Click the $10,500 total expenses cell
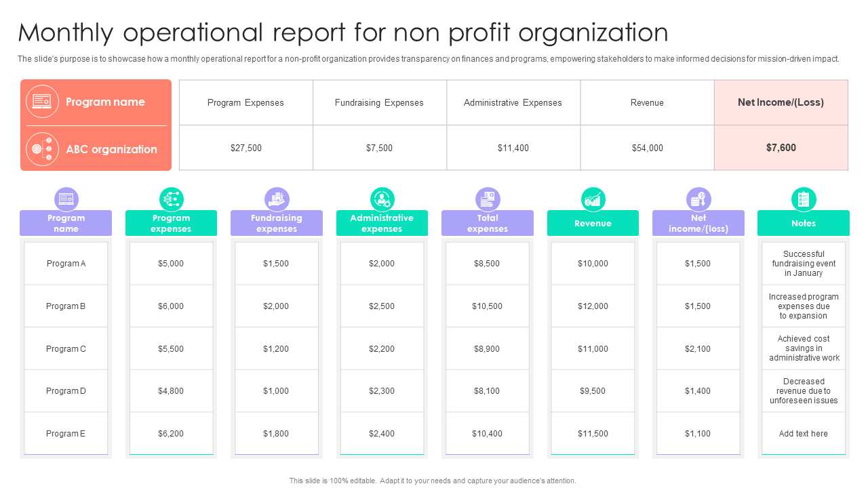The width and height of the screenshot is (868, 488). click(487, 306)
